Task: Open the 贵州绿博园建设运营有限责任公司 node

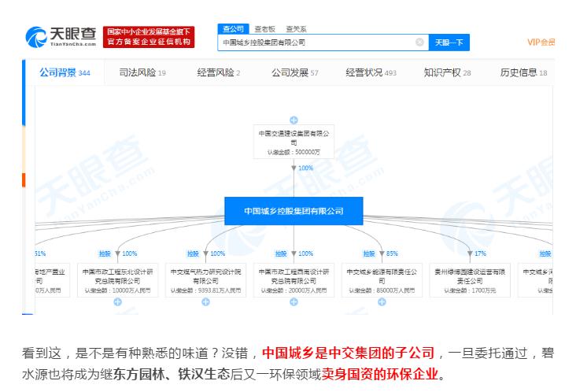Action: pyautogui.click(x=470, y=280)
